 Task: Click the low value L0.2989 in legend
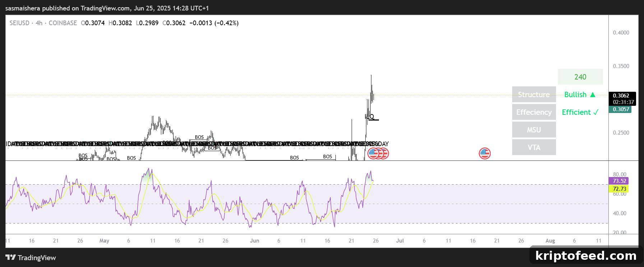coord(147,23)
